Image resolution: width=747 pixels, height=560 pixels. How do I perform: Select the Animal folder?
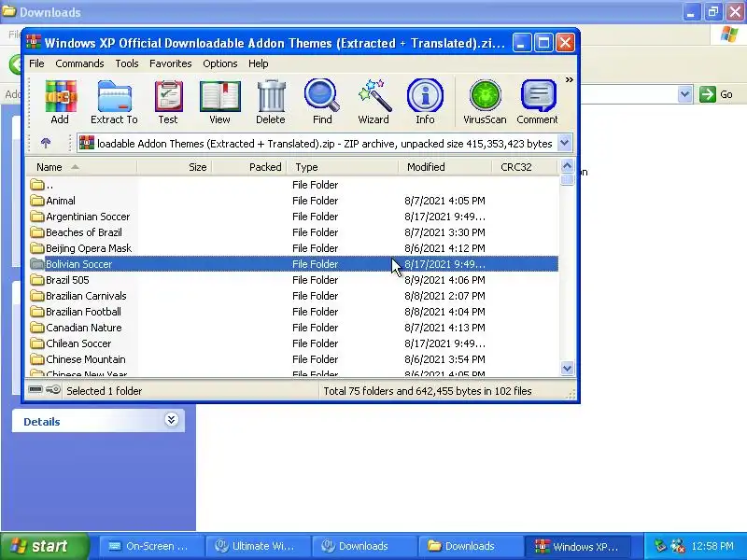coord(293,201)
